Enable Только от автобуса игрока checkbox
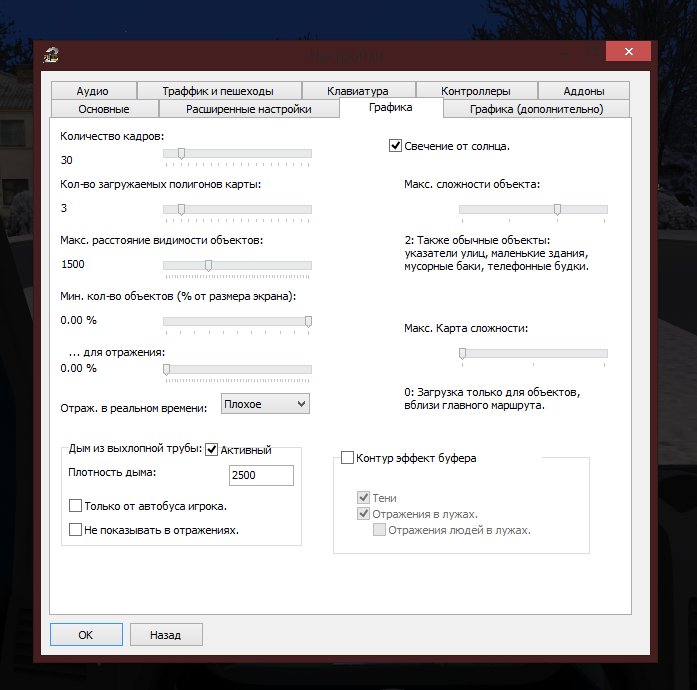 coord(76,506)
